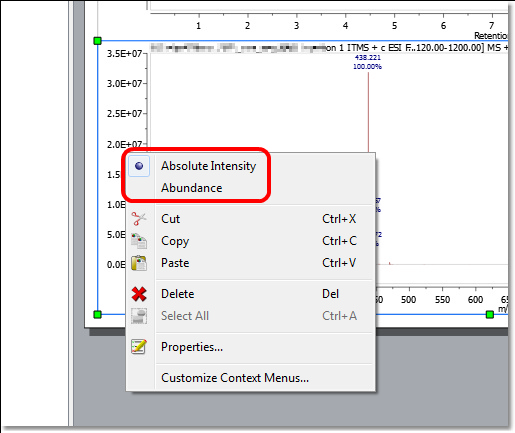Image resolution: width=515 pixels, height=433 pixels.
Task: Open Customize Context Menus...
Action: point(235,378)
